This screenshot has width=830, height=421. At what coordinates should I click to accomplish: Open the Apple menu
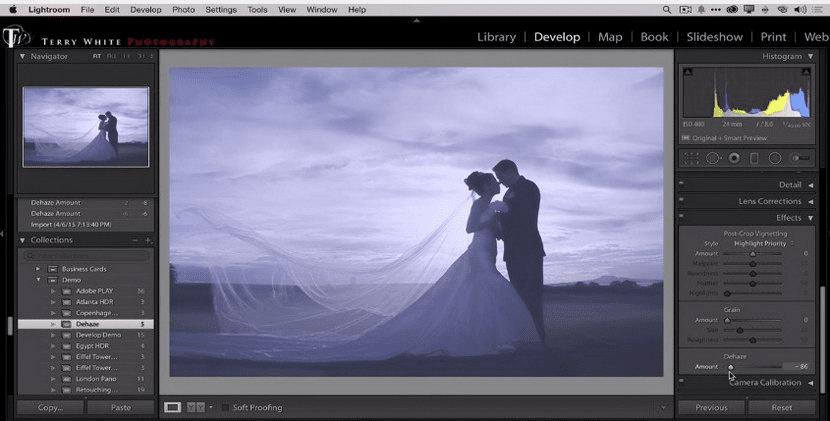(13, 10)
